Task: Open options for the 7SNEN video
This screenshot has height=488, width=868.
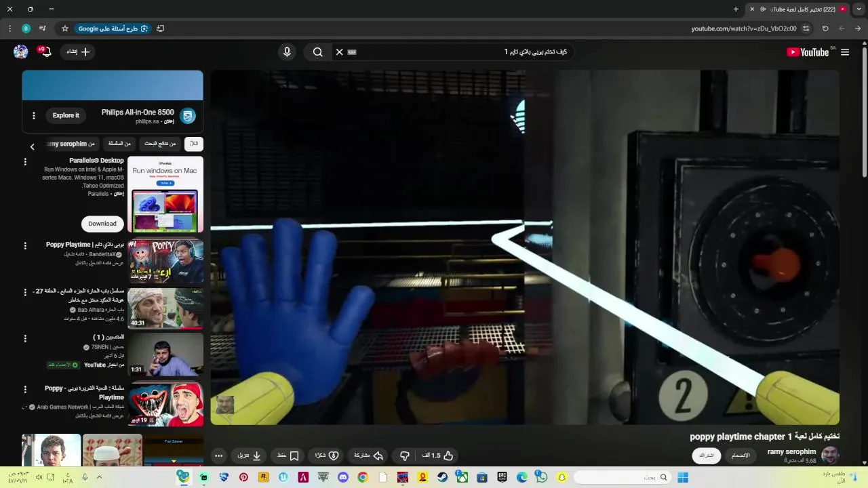Action: 25,338
